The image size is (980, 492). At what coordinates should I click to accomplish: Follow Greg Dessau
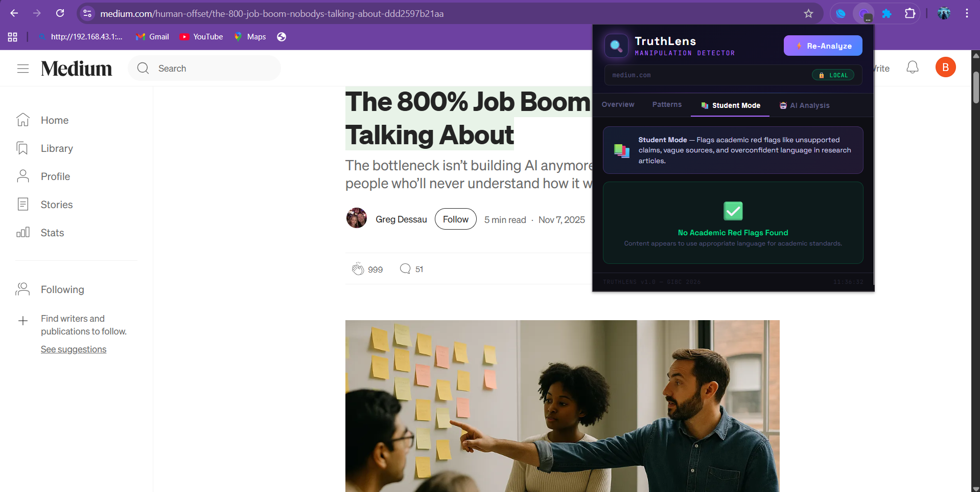456,219
